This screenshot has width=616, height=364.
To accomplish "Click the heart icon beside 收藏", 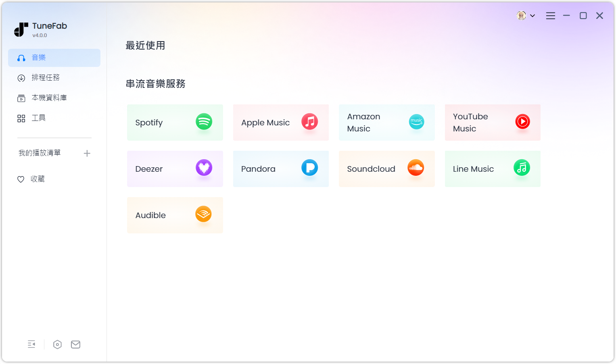I will coord(21,179).
